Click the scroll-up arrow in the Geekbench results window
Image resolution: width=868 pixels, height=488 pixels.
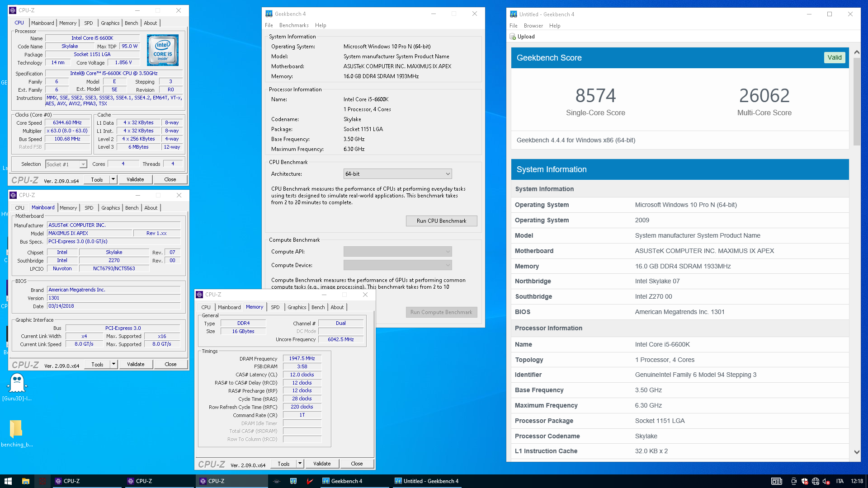coord(857,52)
